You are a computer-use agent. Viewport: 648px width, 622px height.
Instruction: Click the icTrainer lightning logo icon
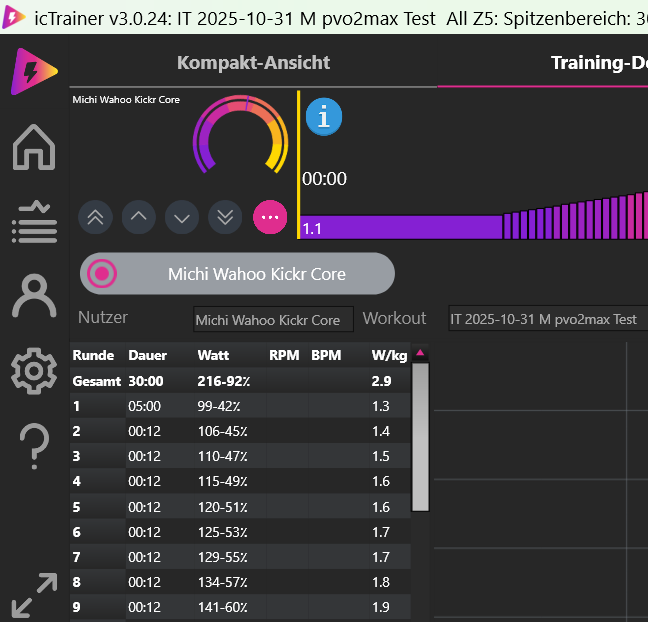(33, 72)
